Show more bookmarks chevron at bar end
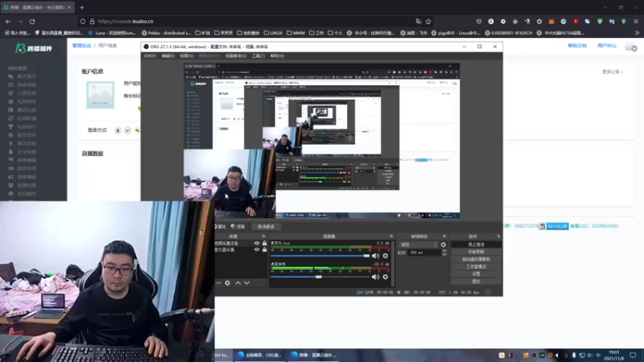This screenshot has width=644, height=362. click(x=637, y=33)
